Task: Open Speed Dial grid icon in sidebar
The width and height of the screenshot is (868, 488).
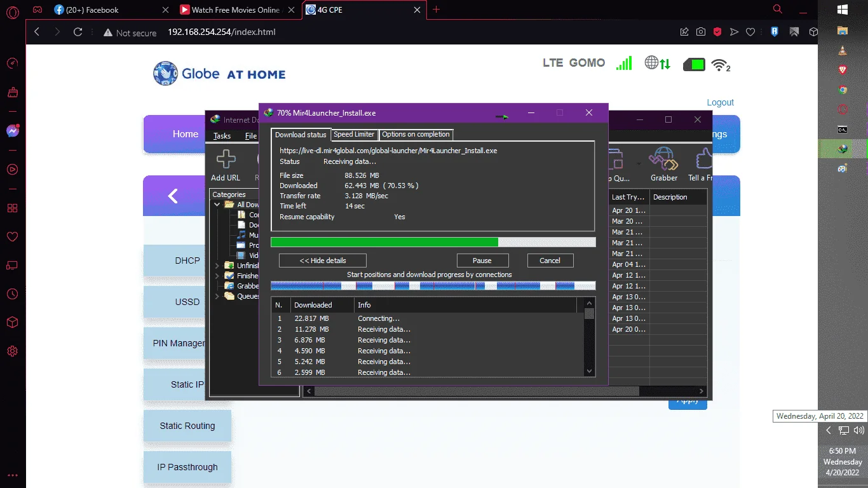Action: point(12,208)
